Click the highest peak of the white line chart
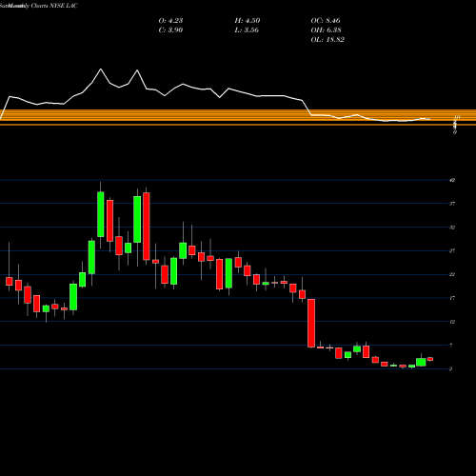The width and height of the screenshot is (476, 476). coord(101,69)
